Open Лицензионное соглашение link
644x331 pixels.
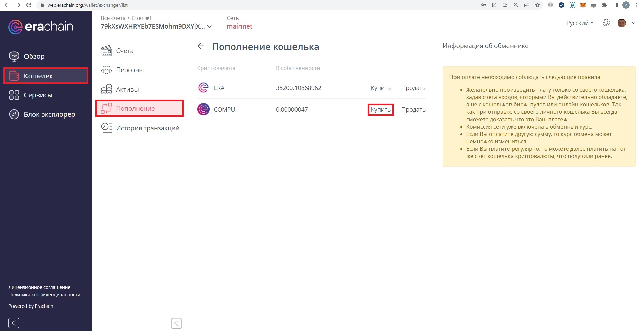[x=39, y=287]
